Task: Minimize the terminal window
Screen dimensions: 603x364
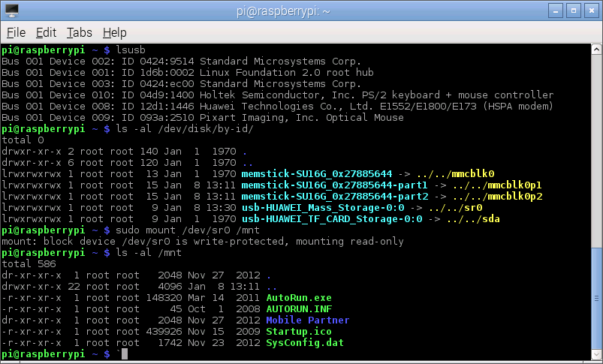Action: pyautogui.click(x=556, y=11)
